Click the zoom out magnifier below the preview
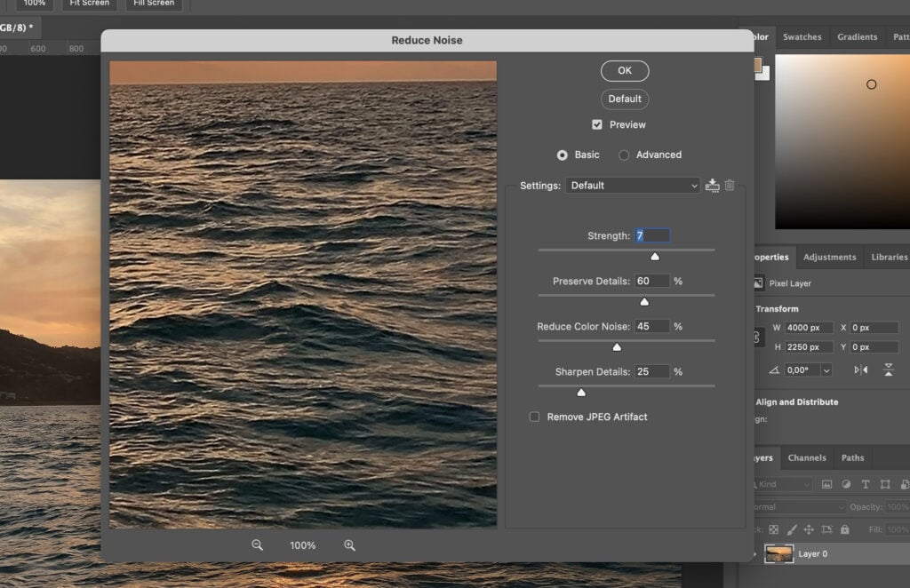The height and width of the screenshot is (588, 910). pyautogui.click(x=256, y=544)
